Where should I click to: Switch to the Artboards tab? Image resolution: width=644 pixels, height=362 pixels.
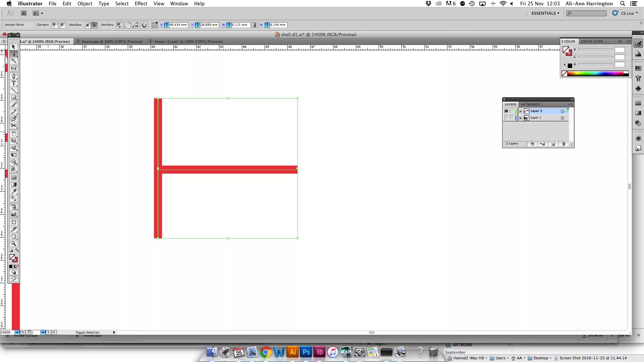[x=530, y=104]
